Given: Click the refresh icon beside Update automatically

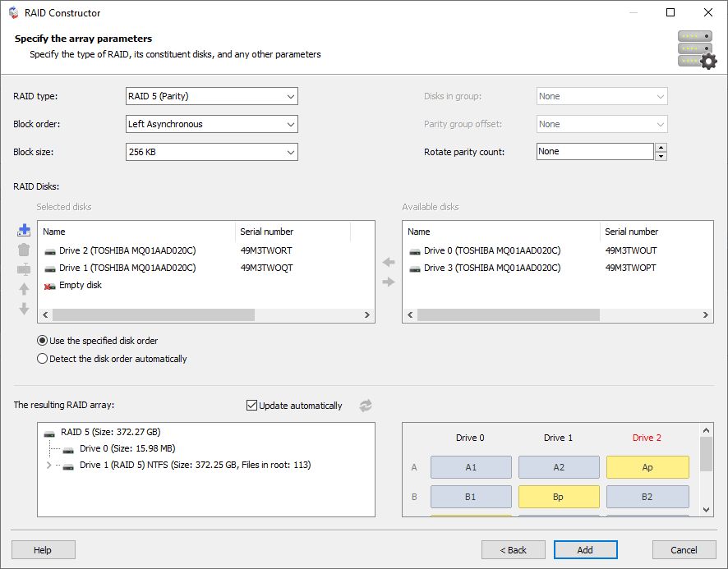Looking at the screenshot, I should [x=365, y=405].
